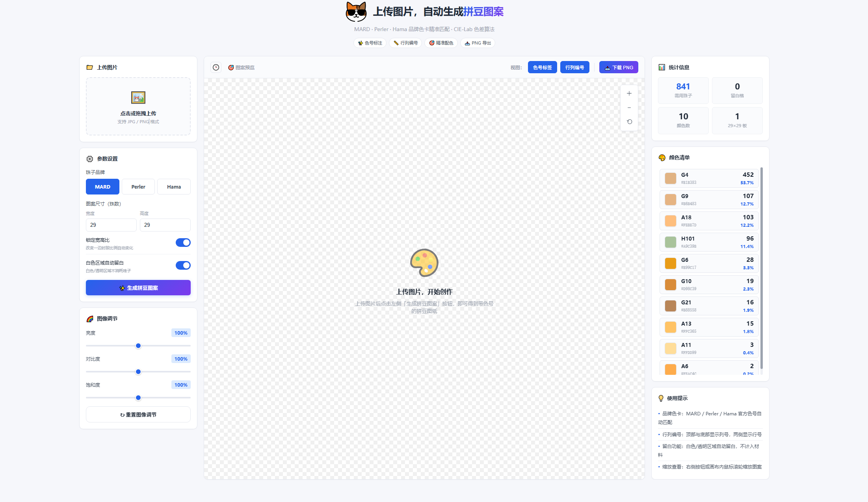Click the gear icon beside 参数设置
The height and width of the screenshot is (502, 868).
[x=90, y=159]
